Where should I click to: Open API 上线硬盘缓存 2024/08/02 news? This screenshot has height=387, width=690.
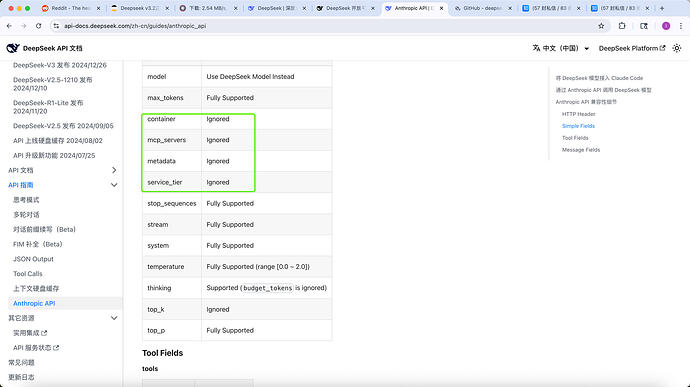[x=58, y=140]
